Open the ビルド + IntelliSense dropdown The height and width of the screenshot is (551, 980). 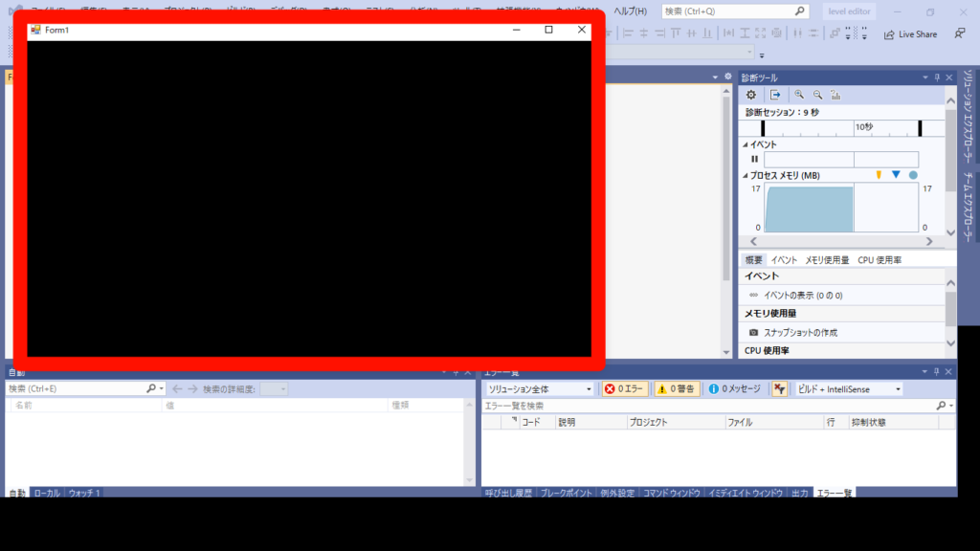[x=849, y=389]
